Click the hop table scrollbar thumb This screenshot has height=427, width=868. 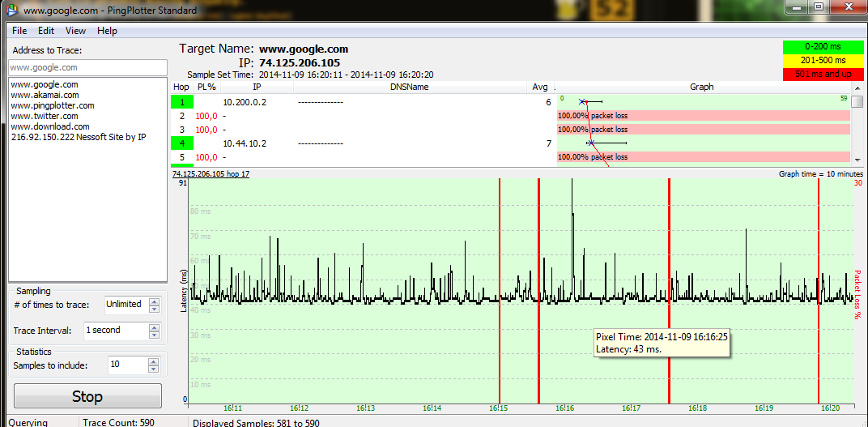[857, 102]
